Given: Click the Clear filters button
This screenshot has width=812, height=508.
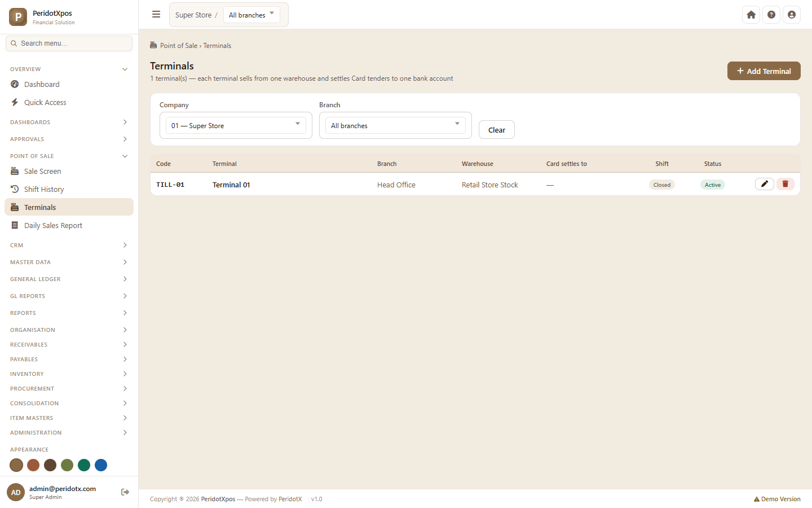Looking at the screenshot, I should pos(497,130).
